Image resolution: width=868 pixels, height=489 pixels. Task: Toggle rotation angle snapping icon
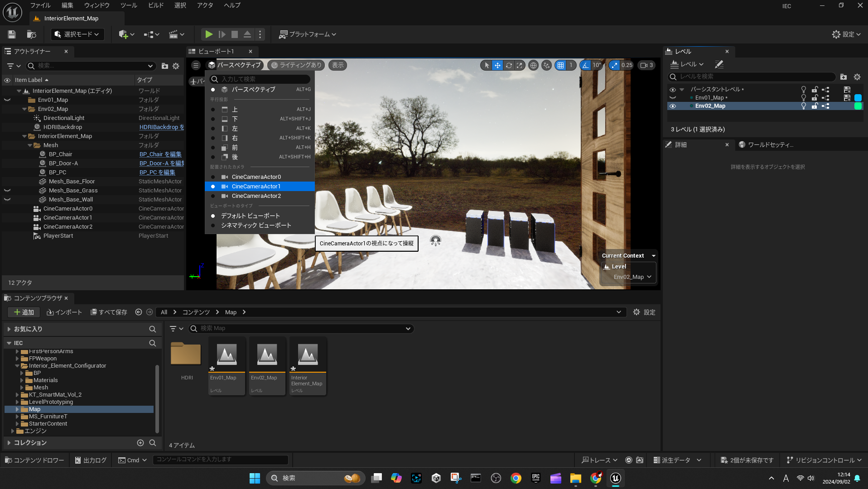586,65
